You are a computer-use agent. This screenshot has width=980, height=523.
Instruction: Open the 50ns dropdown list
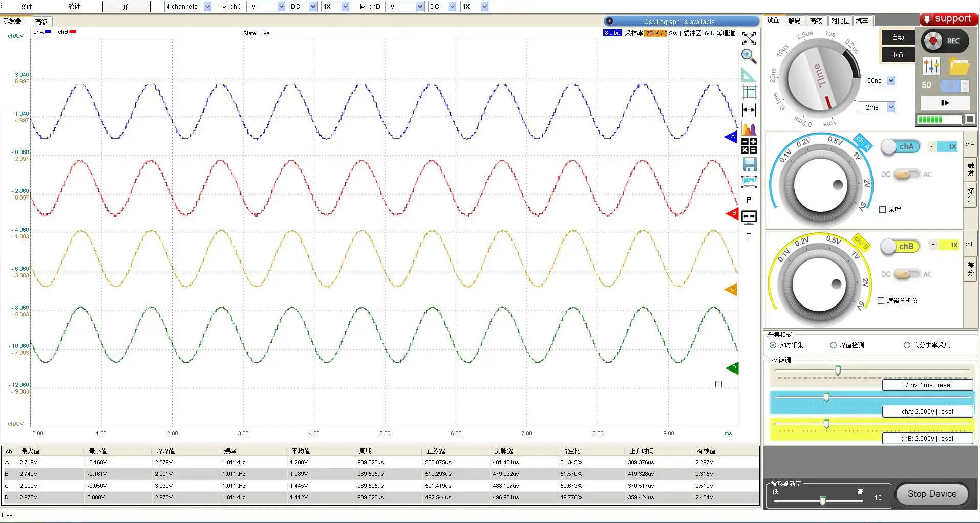pos(891,81)
